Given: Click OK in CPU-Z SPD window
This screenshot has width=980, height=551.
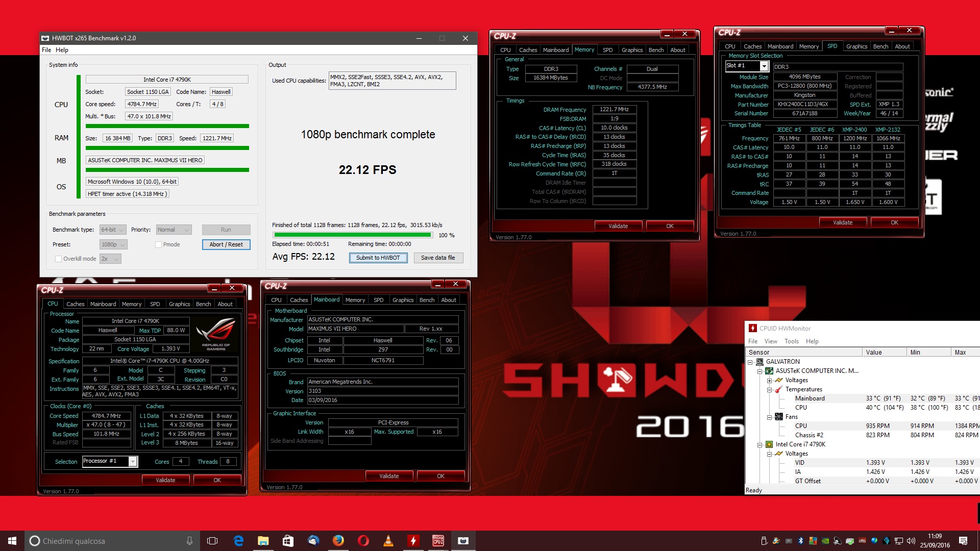Looking at the screenshot, I should coord(894,222).
